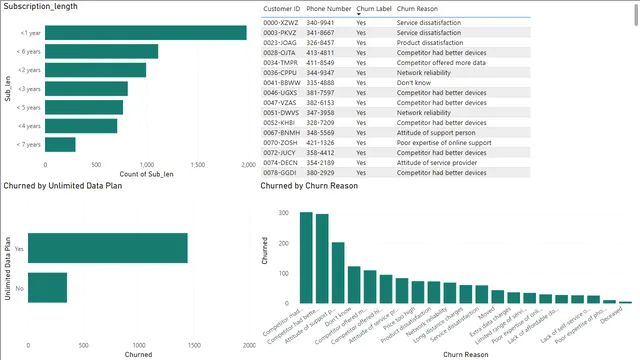Click phone number 344-9347
640x360 pixels.
point(320,73)
